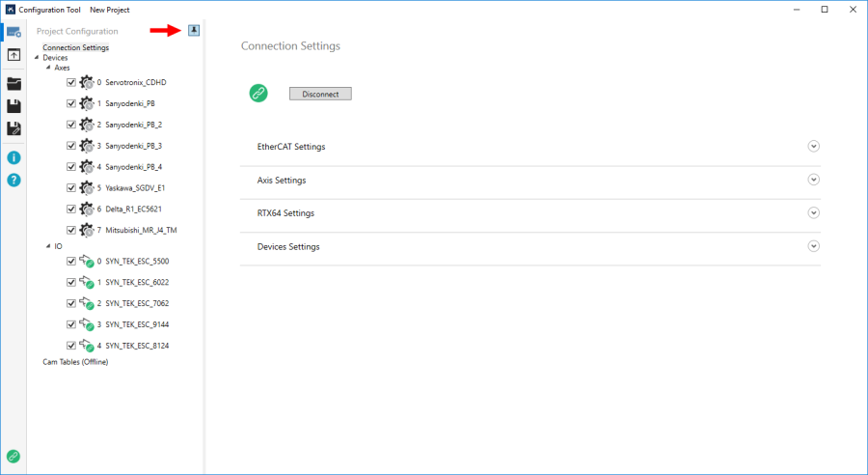Collapse the Axes tree node arrow

pos(48,67)
